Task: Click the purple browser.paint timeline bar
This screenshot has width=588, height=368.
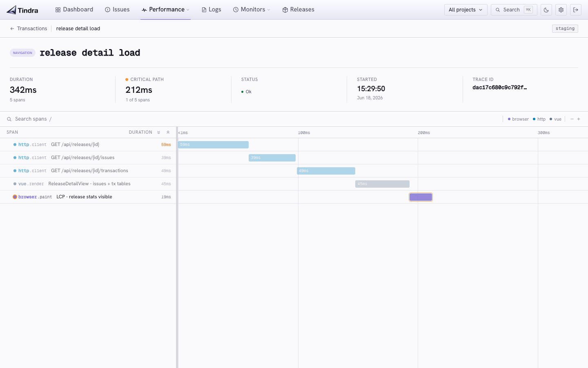Action: [421, 197]
